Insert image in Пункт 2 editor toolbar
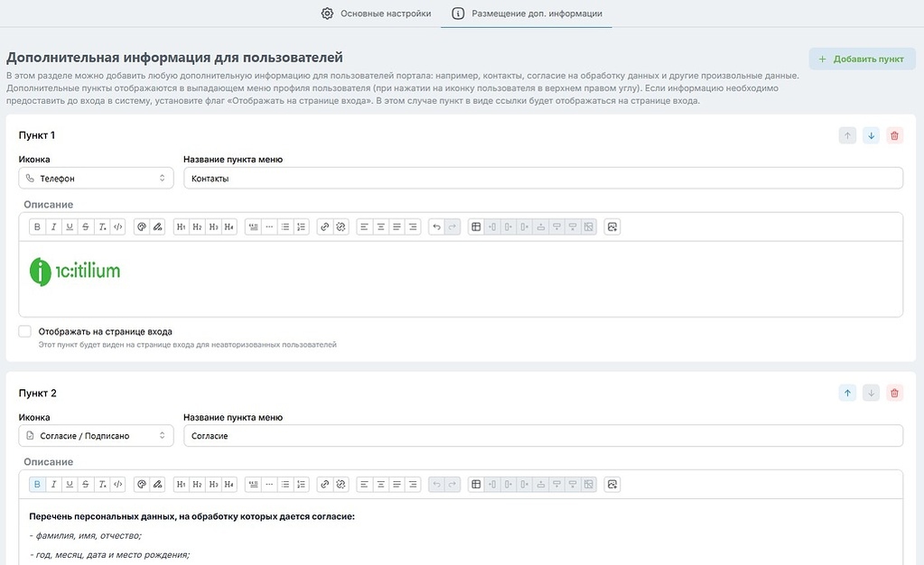 click(x=611, y=485)
